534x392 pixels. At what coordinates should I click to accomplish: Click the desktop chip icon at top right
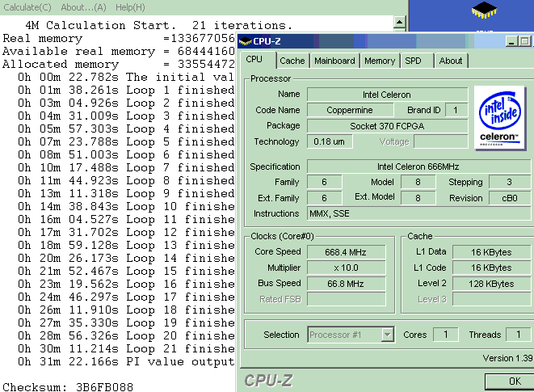tap(484, 10)
